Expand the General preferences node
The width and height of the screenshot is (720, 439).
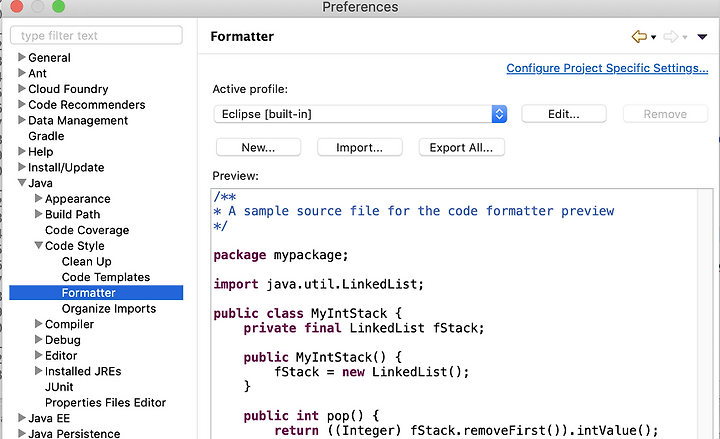pyautogui.click(x=22, y=57)
